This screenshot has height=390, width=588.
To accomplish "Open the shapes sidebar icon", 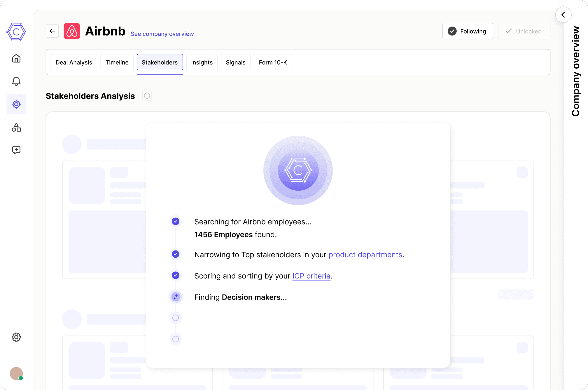I will tap(16, 127).
